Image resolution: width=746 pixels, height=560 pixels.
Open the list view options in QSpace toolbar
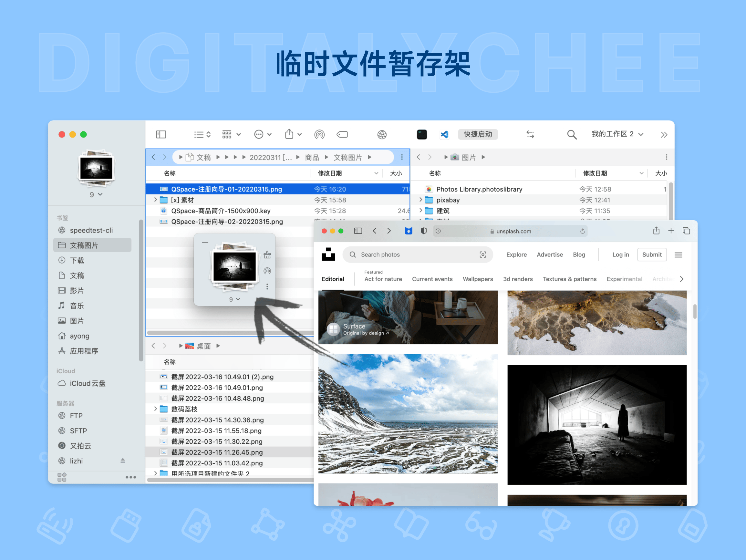[x=202, y=134]
